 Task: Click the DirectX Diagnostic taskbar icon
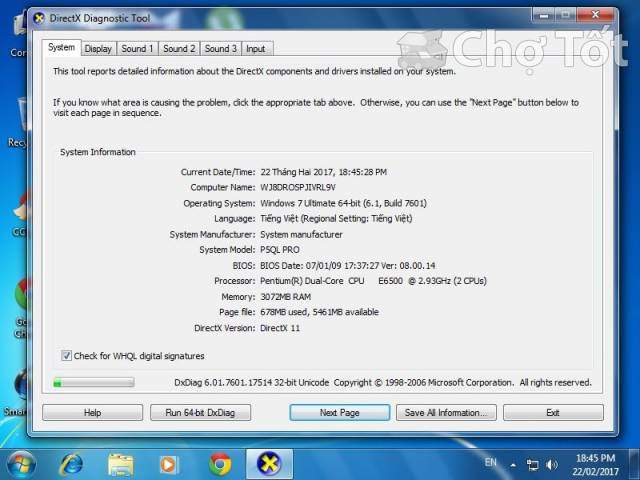click(x=269, y=464)
